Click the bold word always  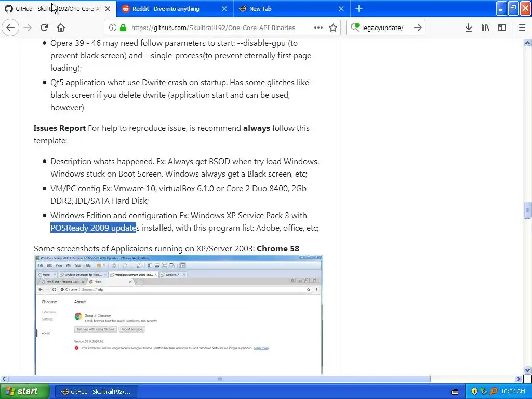(x=257, y=128)
